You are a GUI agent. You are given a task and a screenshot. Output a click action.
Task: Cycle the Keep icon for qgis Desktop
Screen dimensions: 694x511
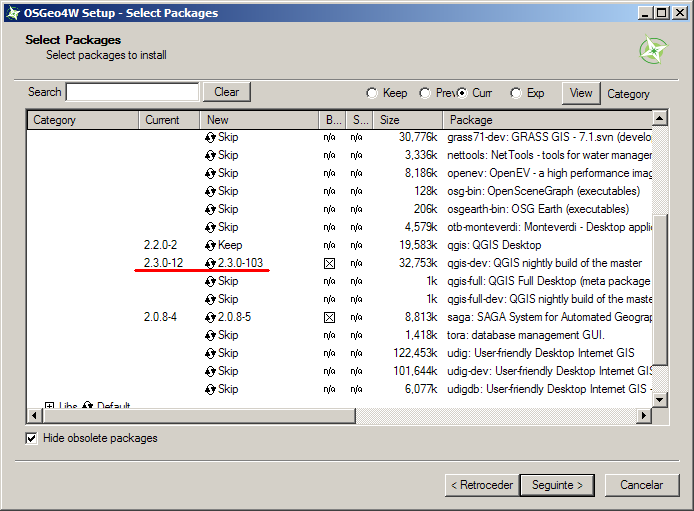(210, 246)
